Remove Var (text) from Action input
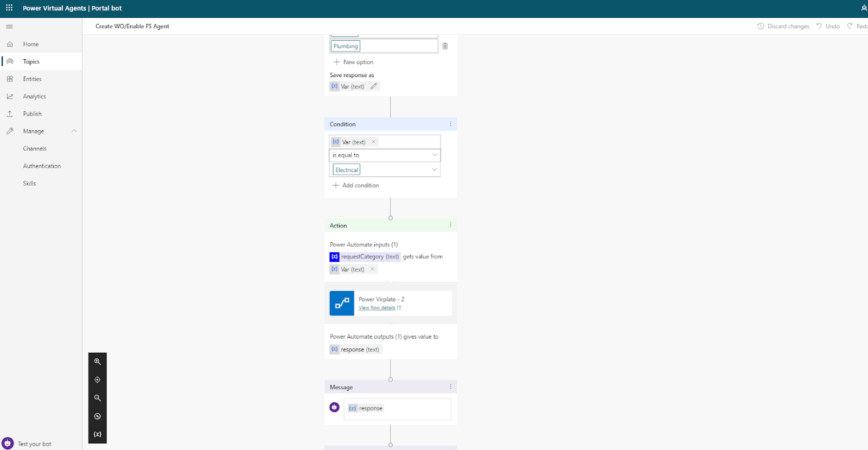This screenshot has height=450, width=868. click(372, 269)
